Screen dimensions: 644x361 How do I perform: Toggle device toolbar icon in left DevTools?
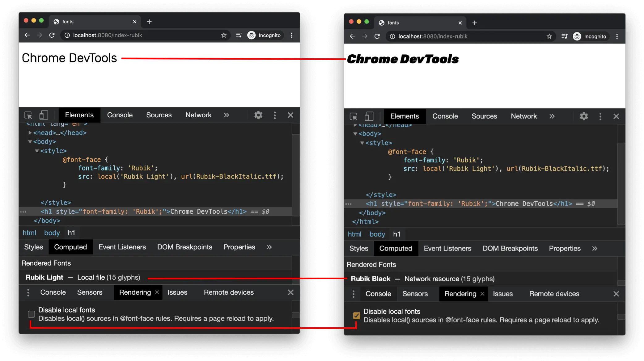[x=44, y=115]
